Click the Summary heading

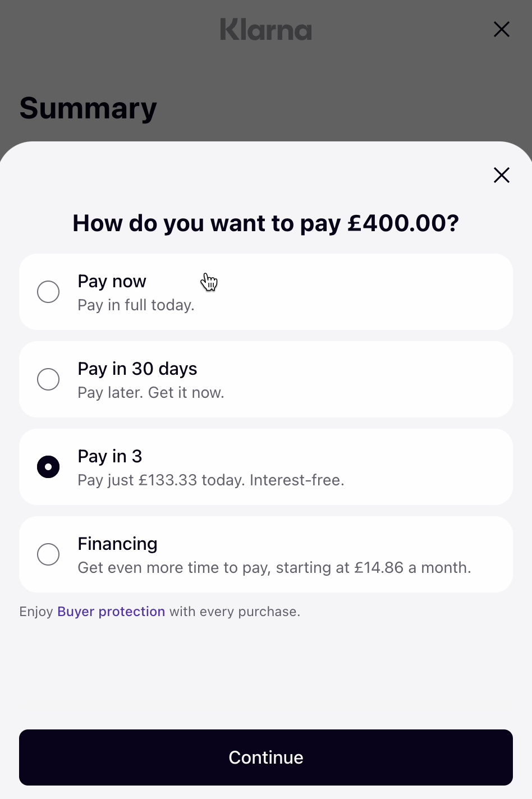click(88, 108)
